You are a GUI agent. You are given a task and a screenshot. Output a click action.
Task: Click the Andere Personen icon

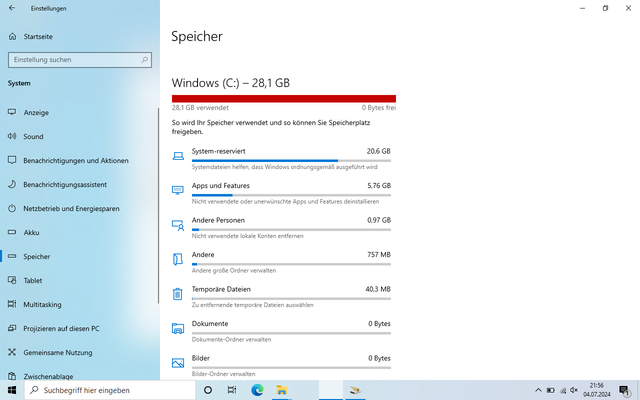point(178,225)
